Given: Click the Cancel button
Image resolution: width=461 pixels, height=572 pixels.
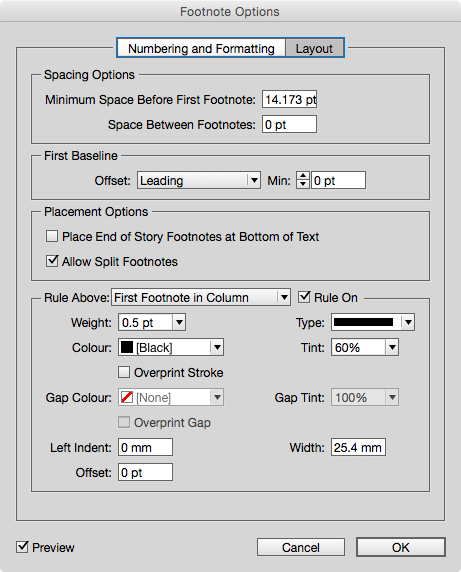Looking at the screenshot, I should [301, 547].
